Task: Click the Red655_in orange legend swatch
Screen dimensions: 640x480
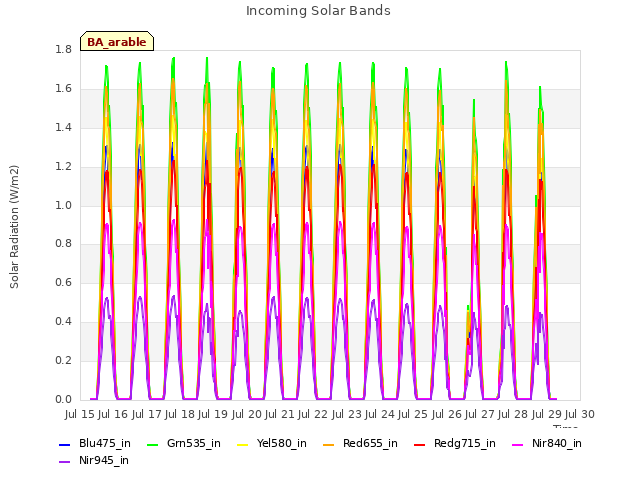Action: pos(329,444)
